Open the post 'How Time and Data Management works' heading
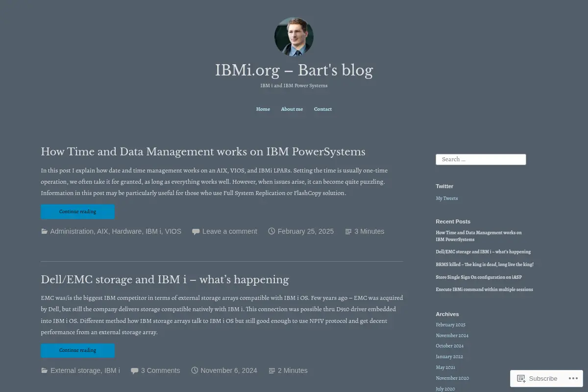 click(203, 151)
